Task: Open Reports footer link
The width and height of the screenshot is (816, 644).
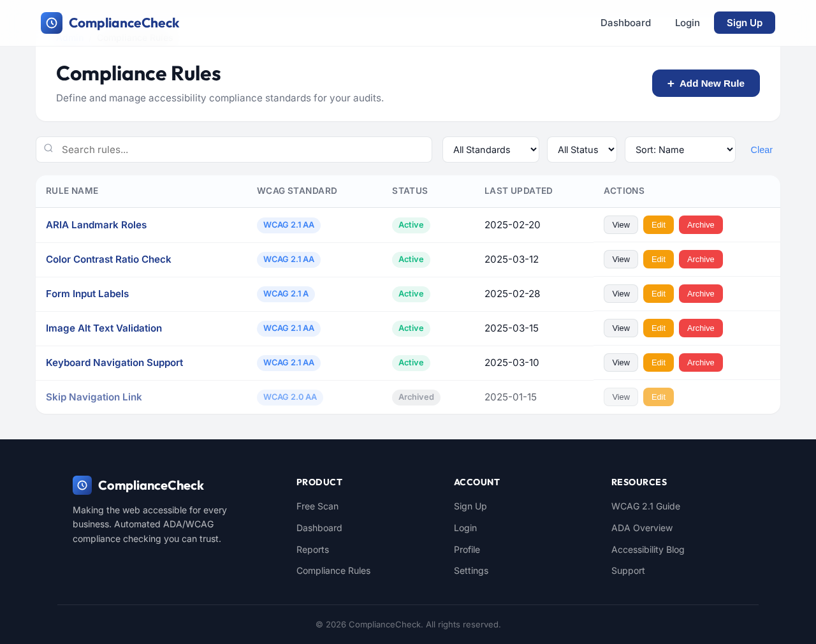Action: (x=312, y=550)
